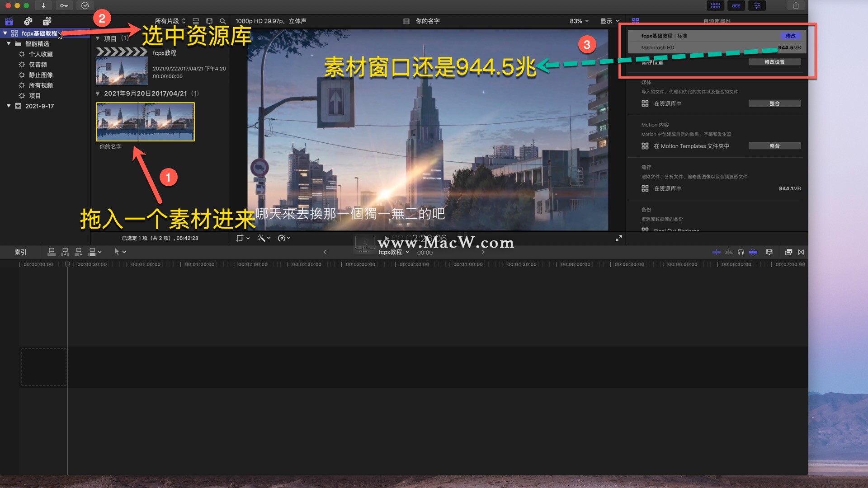Viewport: 868px width, 488px height.
Task: Select the append clip to storyline icon
Action: tap(78, 252)
